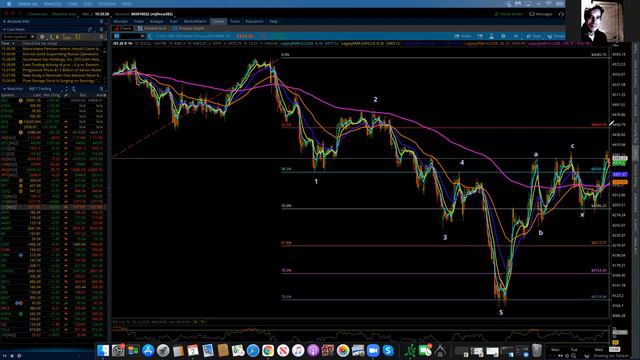Open the Trade tab

click(x=139, y=21)
